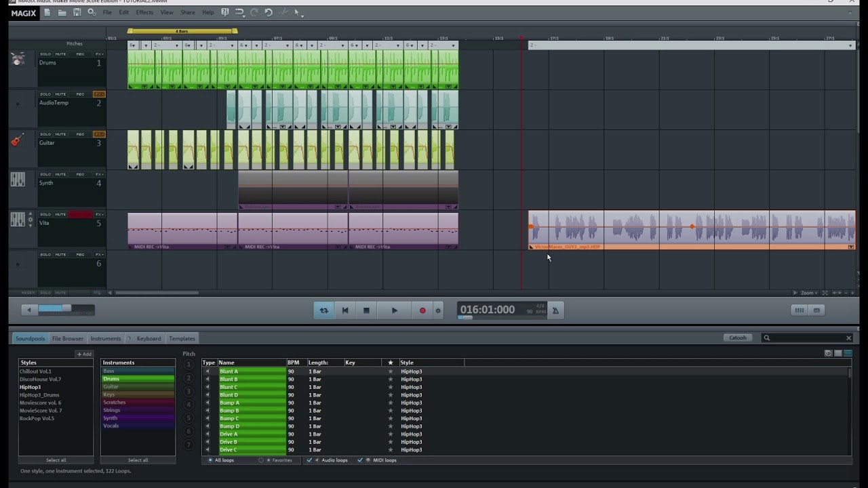
Task: Click the Guitar track instrument icon
Action: 18,140
